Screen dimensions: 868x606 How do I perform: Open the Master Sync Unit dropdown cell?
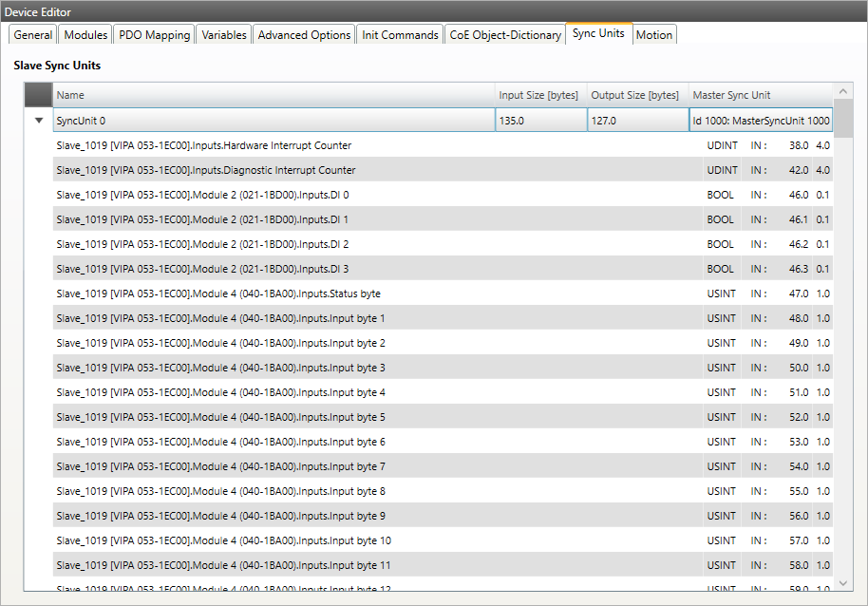(x=761, y=121)
